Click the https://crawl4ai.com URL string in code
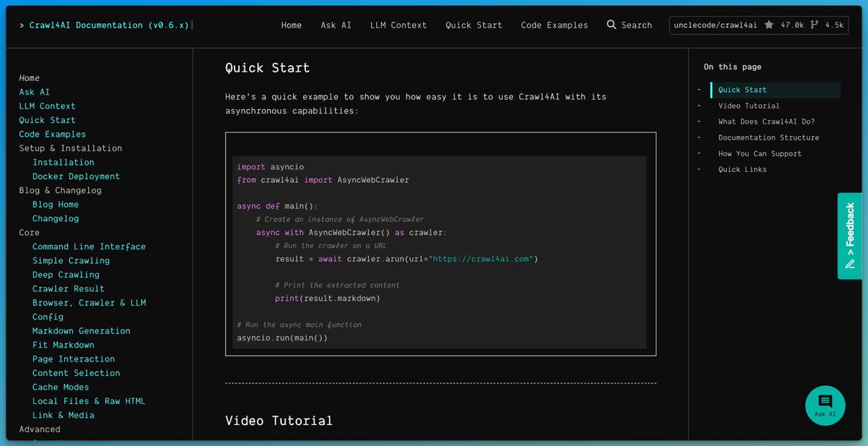 tap(482, 259)
